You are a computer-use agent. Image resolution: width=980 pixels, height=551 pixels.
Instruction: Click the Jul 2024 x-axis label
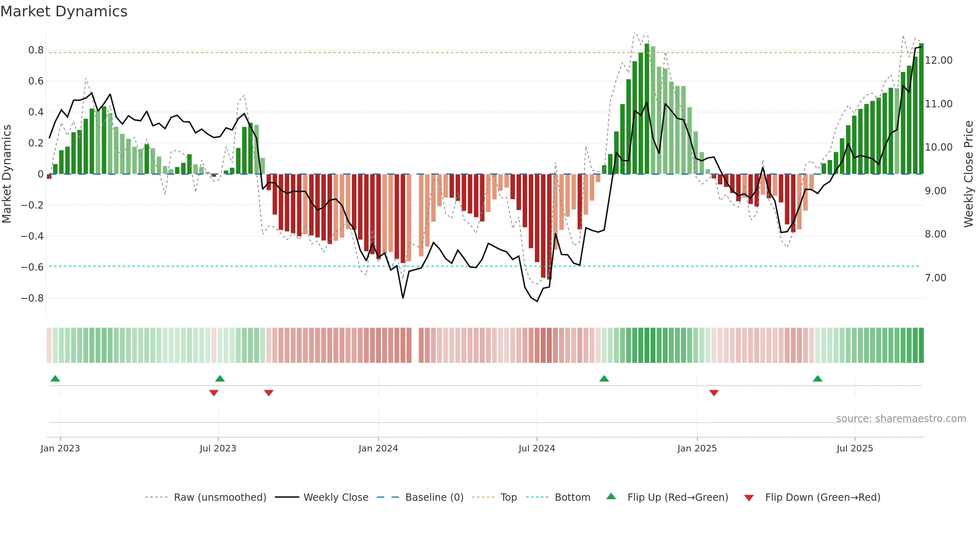pyautogui.click(x=537, y=448)
